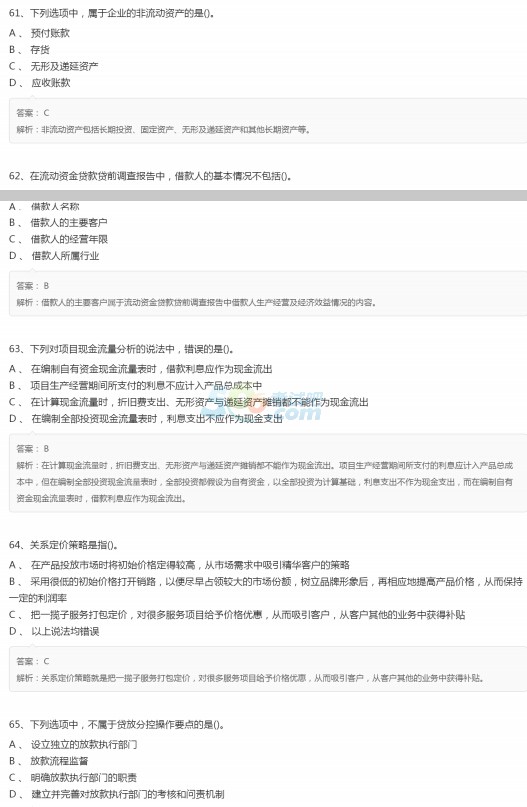Click the answer box for question 61
The image size is (527, 807).
click(268, 121)
